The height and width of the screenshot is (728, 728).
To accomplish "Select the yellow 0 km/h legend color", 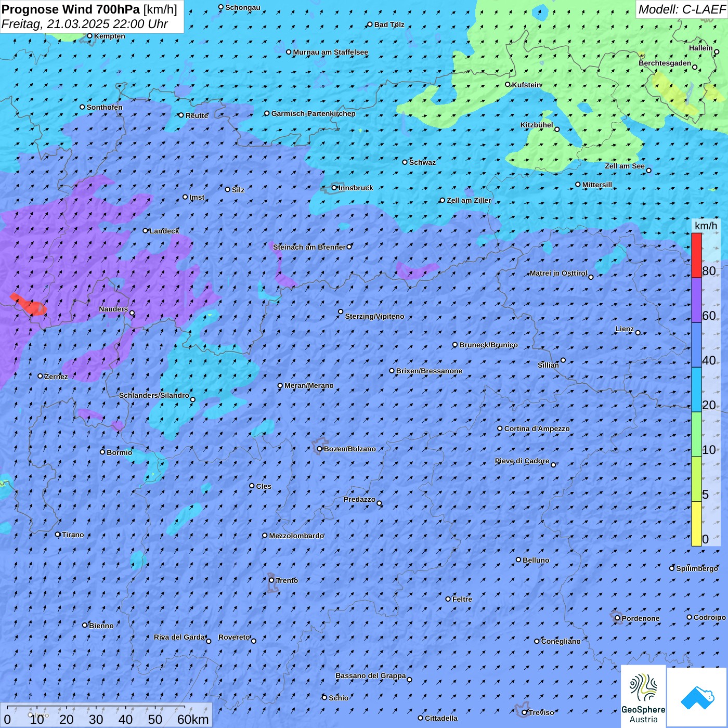I will [x=696, y=524].
